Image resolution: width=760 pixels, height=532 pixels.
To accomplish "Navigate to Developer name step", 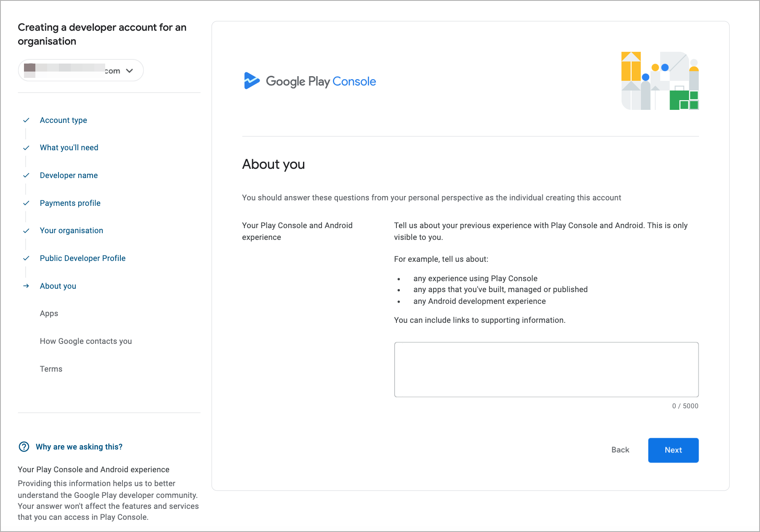I will (x=69, y=176).
